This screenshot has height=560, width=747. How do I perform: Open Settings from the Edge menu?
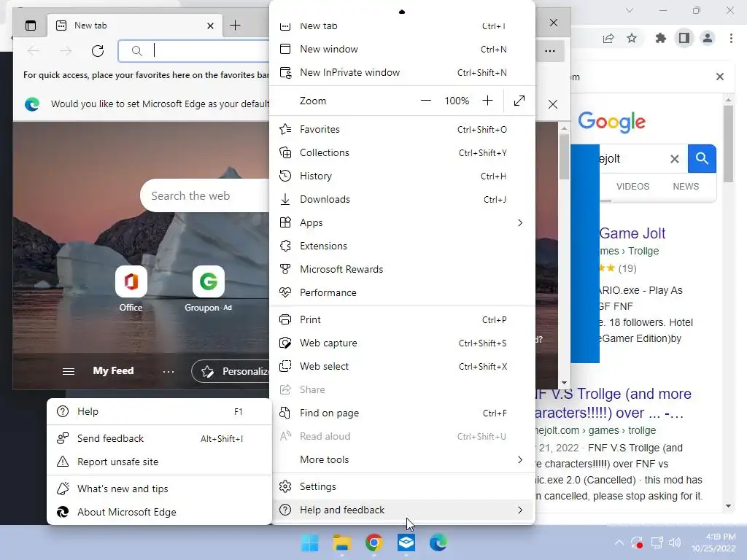402,486
